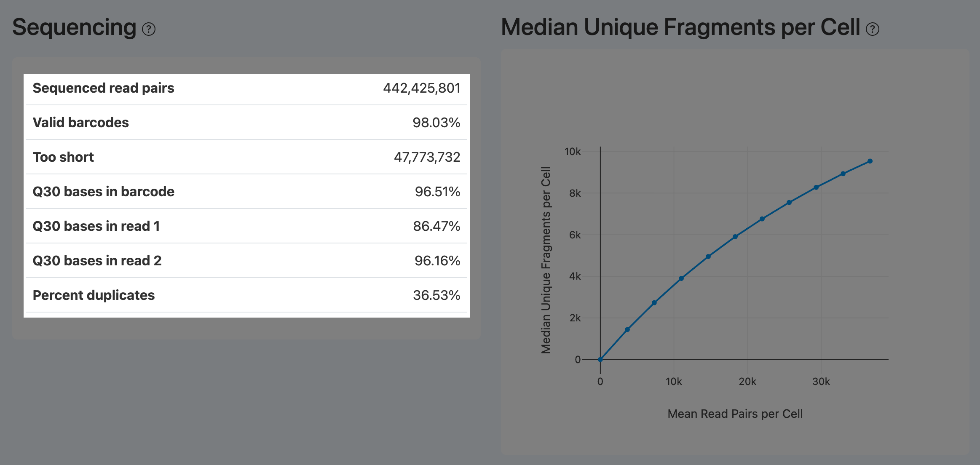
Task: Click the help icon beside Sequencing heading
Action: pyautogui.click(x=149, y=29)
